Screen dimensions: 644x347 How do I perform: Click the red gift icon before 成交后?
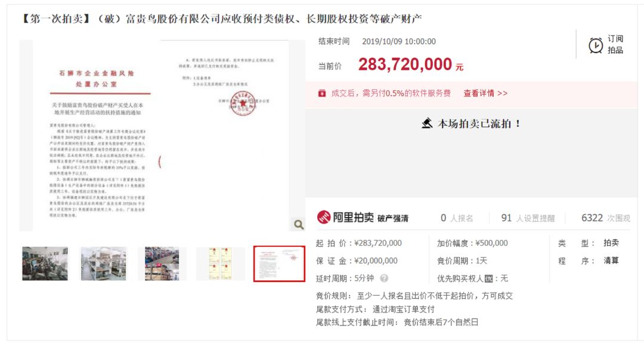click(322, 93)
